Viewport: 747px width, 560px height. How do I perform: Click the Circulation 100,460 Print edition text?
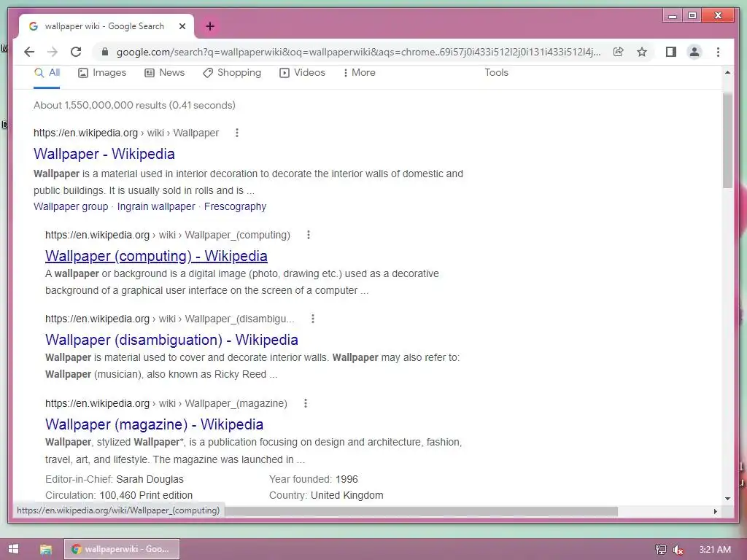(x=119, y=495)
